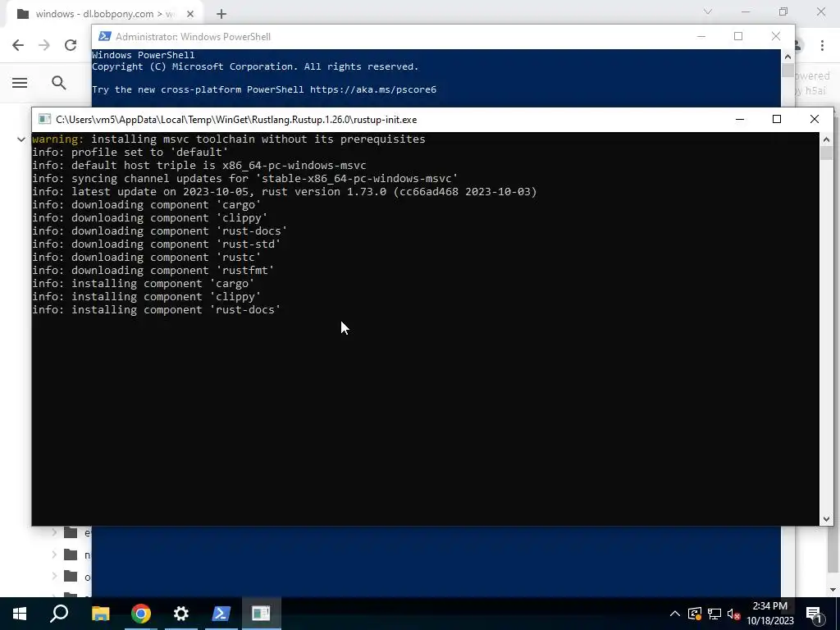Click rustup-init.exe path in title bar

[x=236, y=120]
